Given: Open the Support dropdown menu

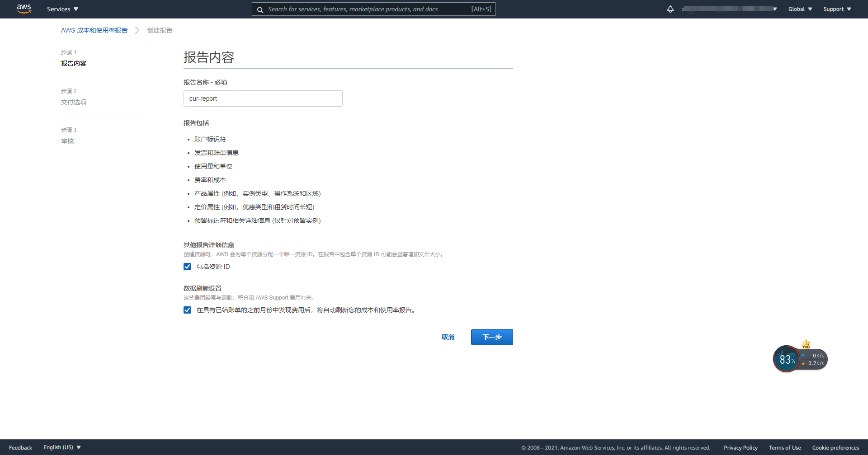Looking at the screenshot, I should pos(837,9).
